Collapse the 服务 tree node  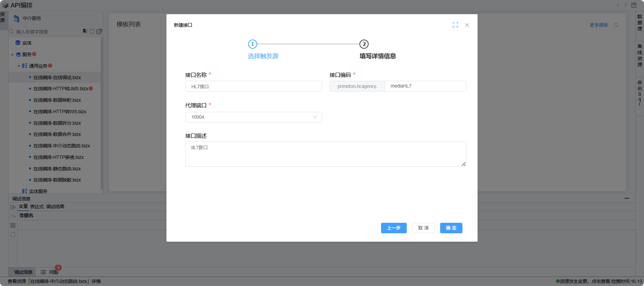pos(12,55)
